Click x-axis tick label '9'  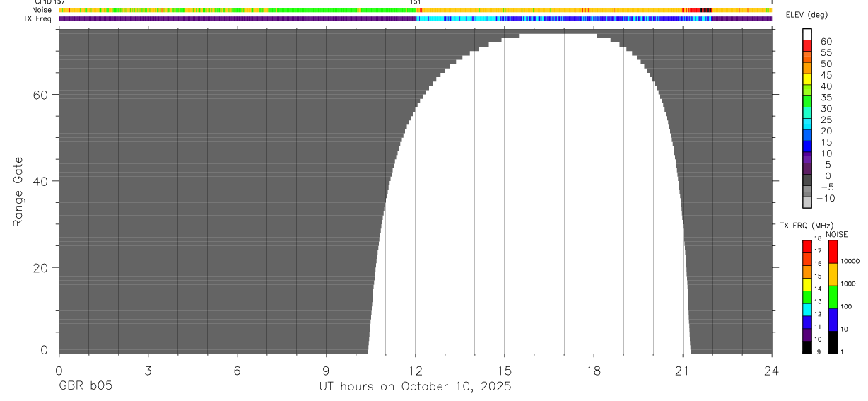pyautogui.click(x=326, y=369)
